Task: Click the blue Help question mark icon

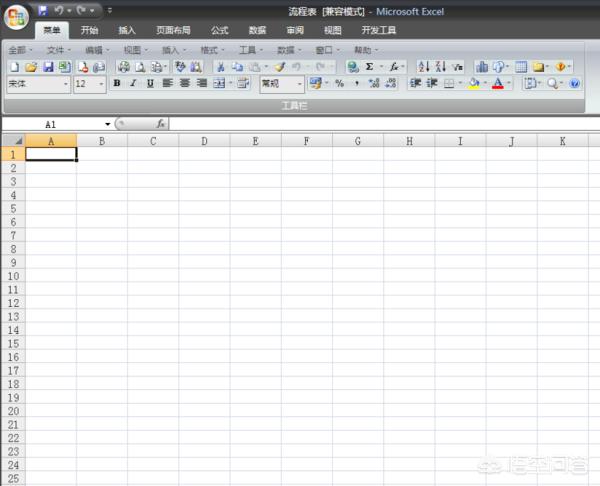Action: (x=574, y=84)
